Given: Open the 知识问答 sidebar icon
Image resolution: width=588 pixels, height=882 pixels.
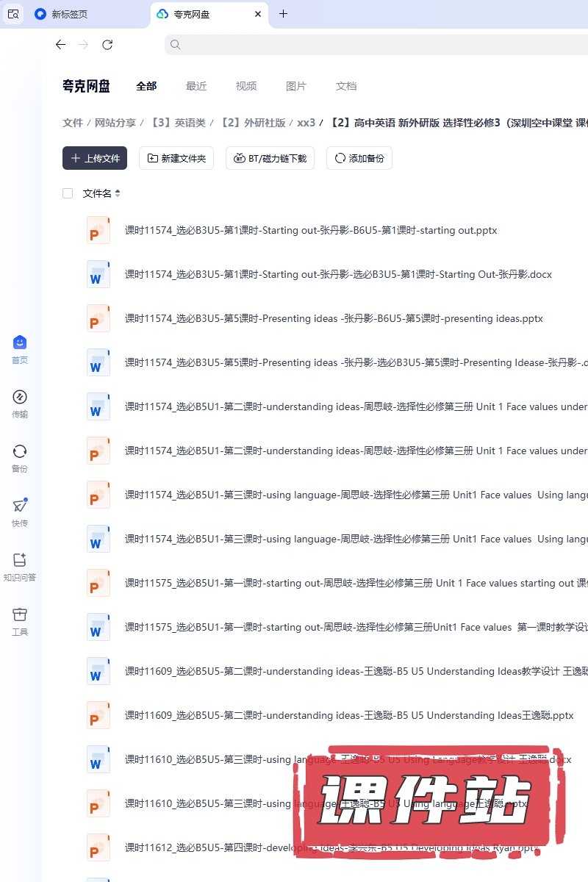Looking at the screenshot, I should 20,561.
